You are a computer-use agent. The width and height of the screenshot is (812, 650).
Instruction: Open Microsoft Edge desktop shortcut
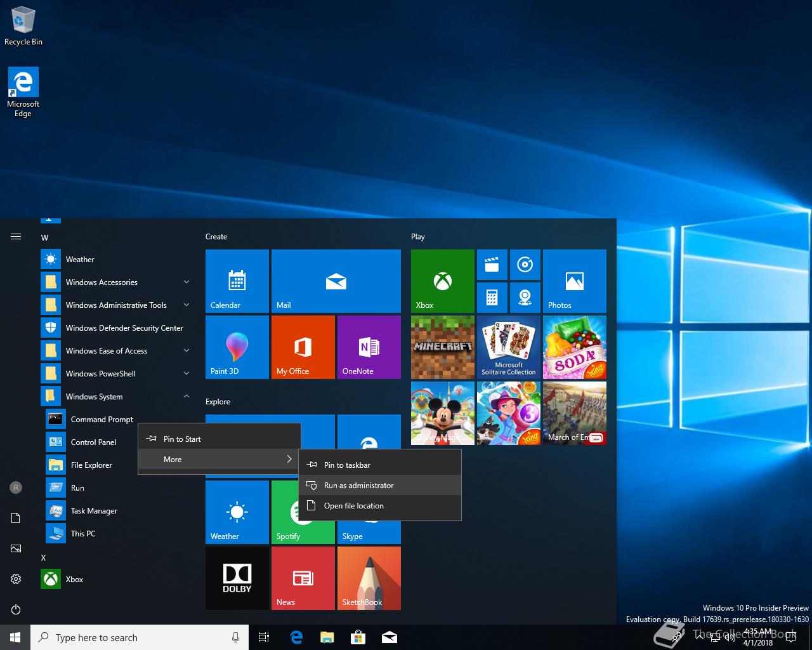click(x=23, y=92)
